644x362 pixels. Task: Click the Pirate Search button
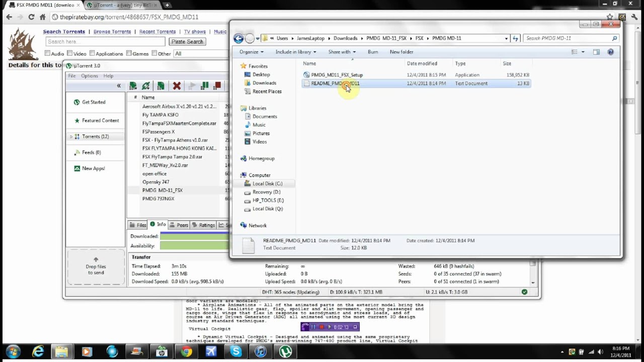[187, 42]
